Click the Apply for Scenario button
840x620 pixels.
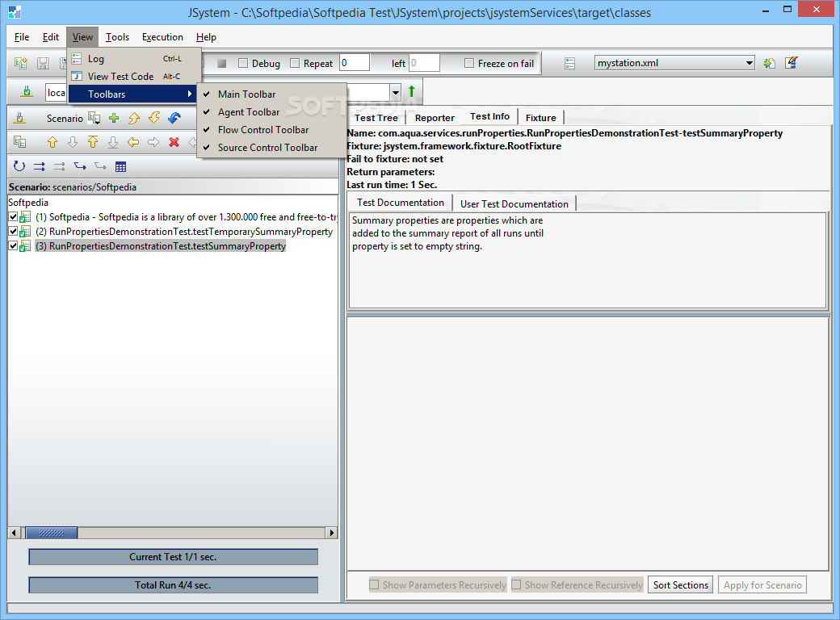coord(762,585)
